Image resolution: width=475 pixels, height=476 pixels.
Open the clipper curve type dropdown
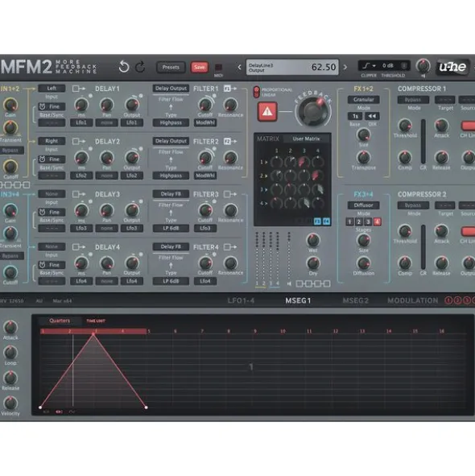tap(369, 65)
